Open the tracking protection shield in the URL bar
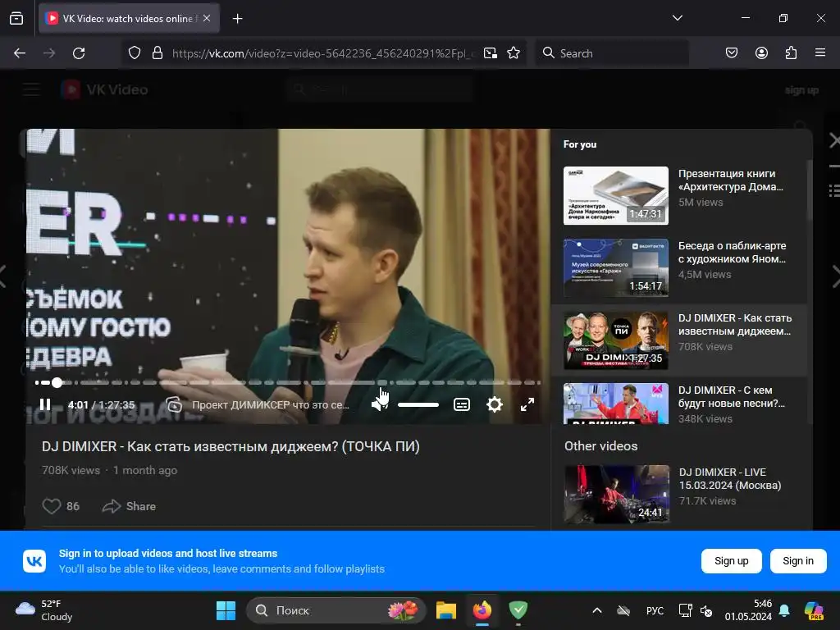This screenshot has width=840, height=630. pos(135,53)
